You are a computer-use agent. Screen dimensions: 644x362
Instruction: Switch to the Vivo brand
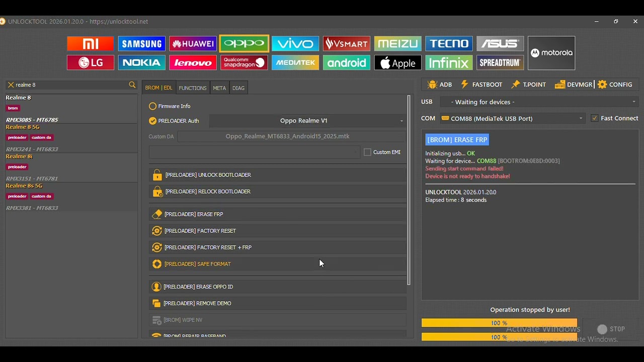pos(295,44)
